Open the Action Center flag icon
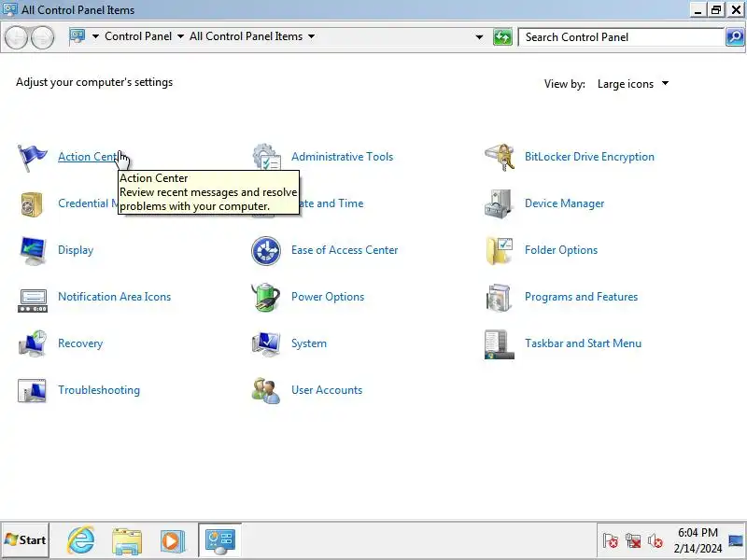The width and height of the screenshot is (747, 560). click(33, 157)
